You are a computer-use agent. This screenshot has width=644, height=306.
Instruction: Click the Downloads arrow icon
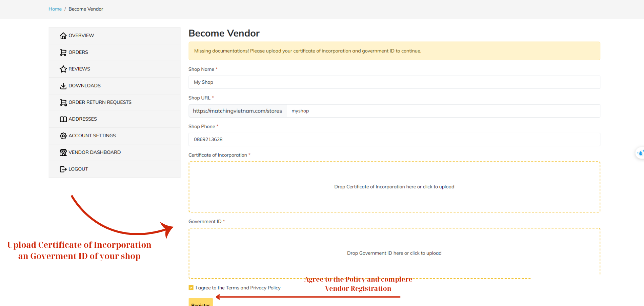coord(63,86)
